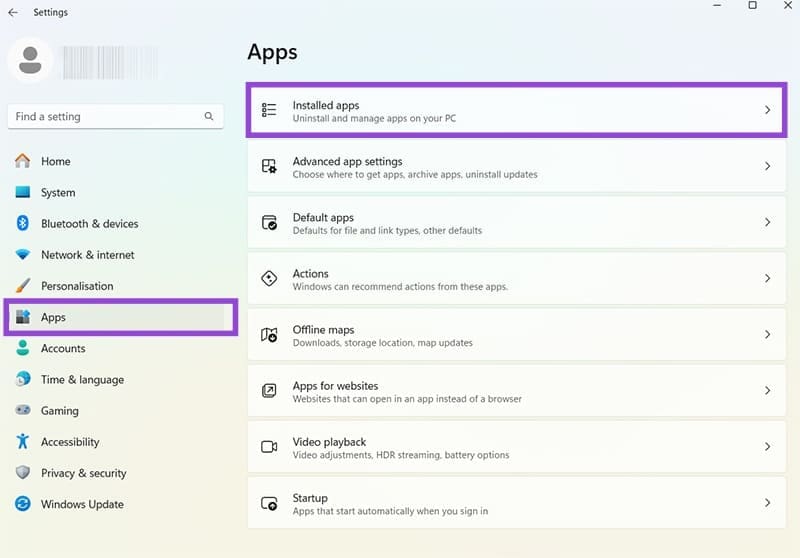Expand Default apps chevron arrow
This screenshot has width=800, height=558.
pos(767,222)
